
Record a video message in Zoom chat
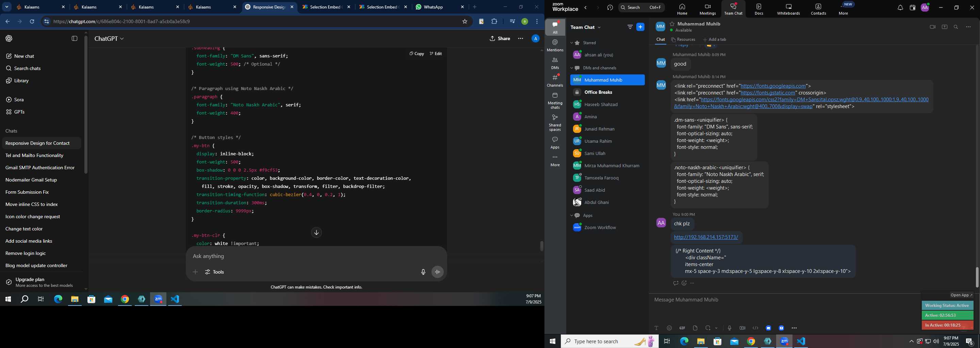pyautogui.click(x=742, y=328)
